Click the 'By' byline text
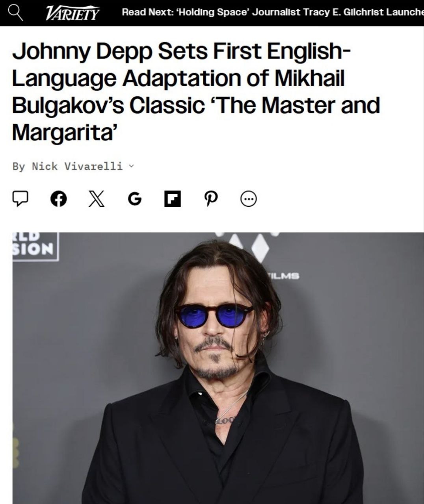Viewport: 424px width, 504px height. [19, 167]
